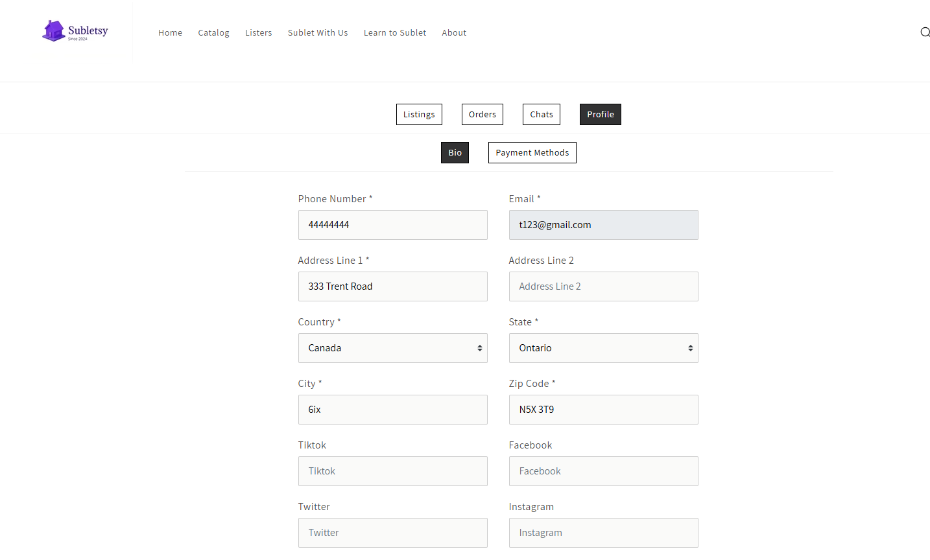
Task: Click the Phone Number input field
Action: click(392, 225)
